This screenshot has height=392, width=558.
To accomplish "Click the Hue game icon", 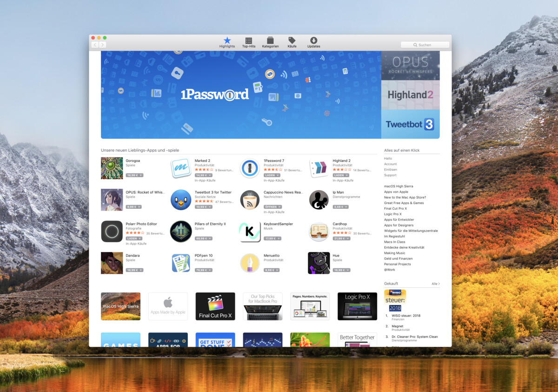I will pos(319,263).
